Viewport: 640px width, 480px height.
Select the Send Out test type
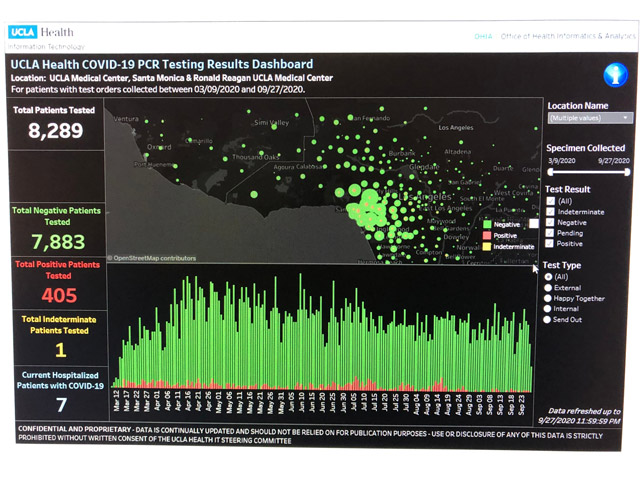[547, 320]
